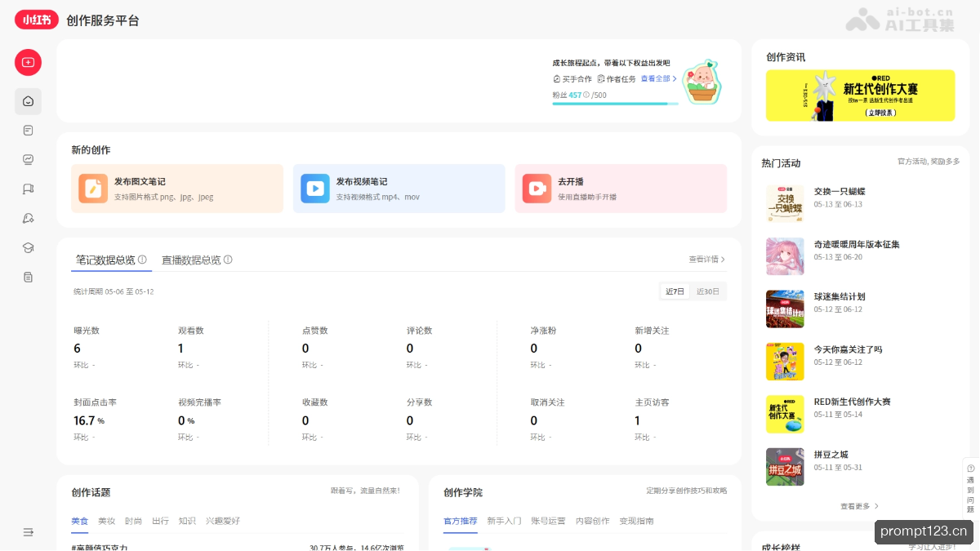
Task: Open the document list icon in sidebar
Action: click(28, 278)
